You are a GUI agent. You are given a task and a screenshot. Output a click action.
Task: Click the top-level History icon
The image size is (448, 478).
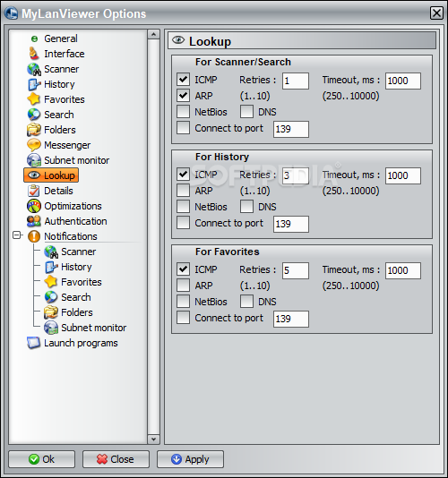click(x=34, y=84)
